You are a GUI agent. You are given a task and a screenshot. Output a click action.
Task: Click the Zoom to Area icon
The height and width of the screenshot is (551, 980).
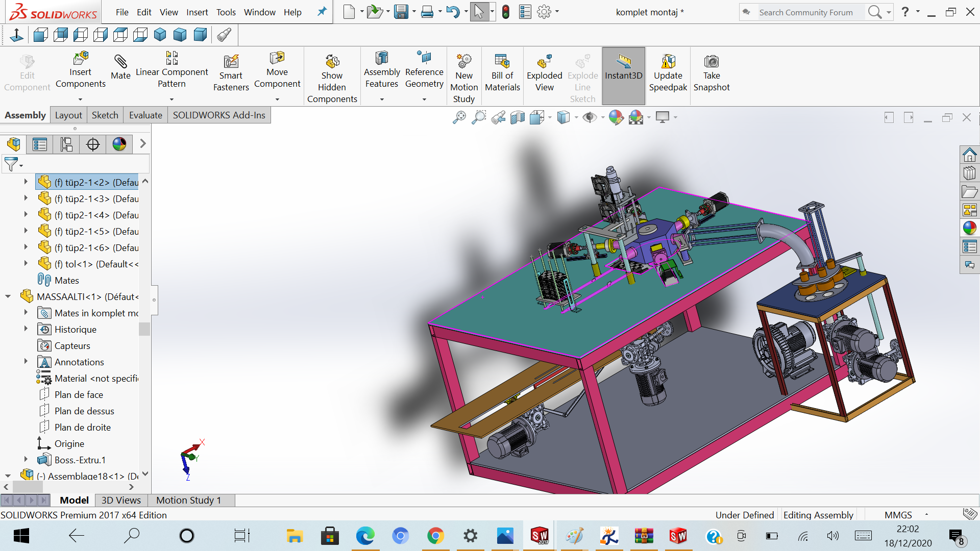coord(479,117)
